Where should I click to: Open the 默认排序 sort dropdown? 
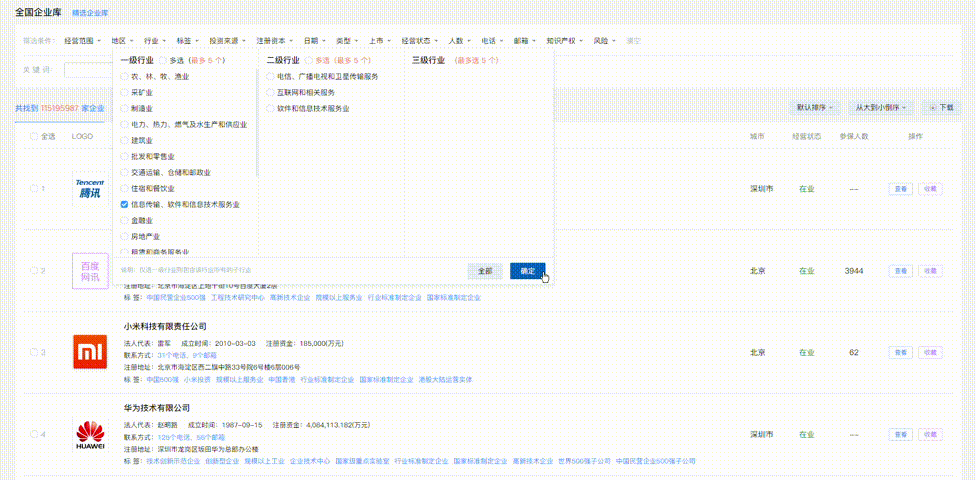814,107
